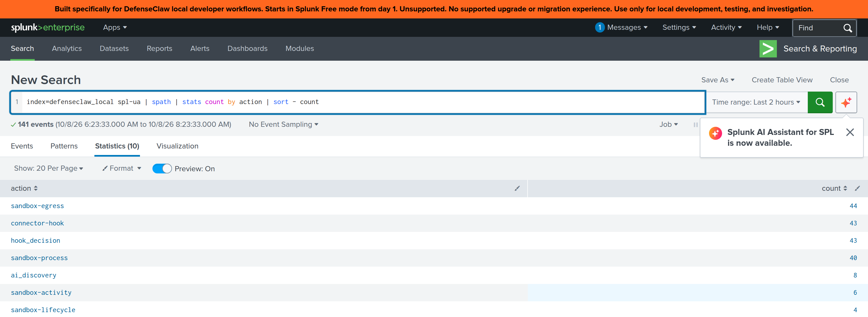Screen dimensions: 868x317
Task: Change Show 20 Per Page setting
Action: coord(49,168)
